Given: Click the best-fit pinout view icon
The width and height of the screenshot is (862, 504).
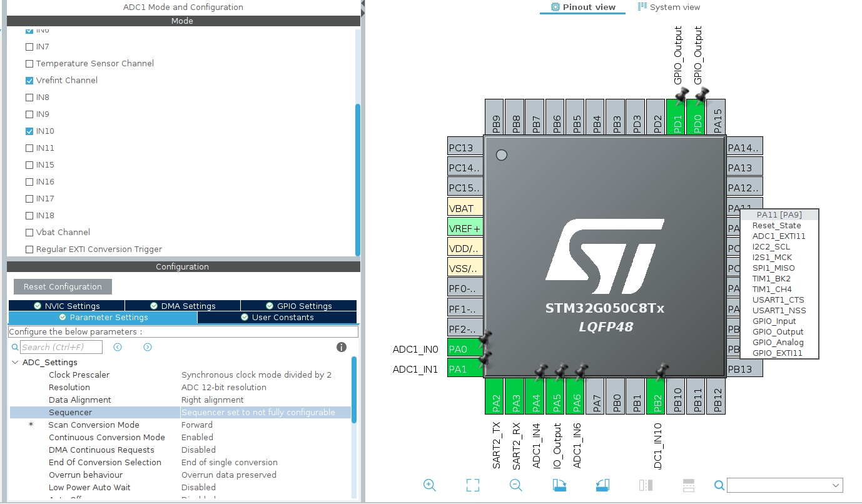Looking at the screenshot, I should tap(472, 485).
